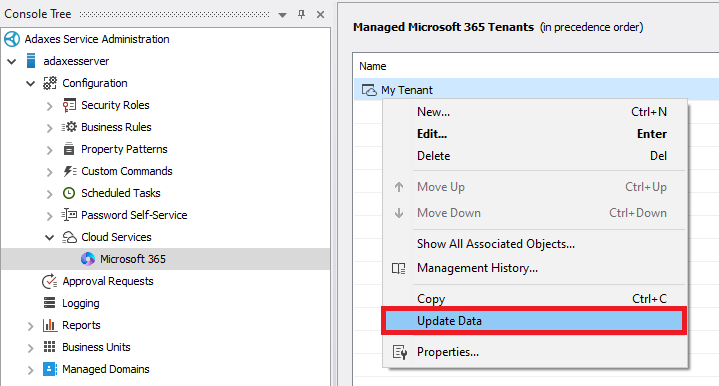Viewport: 719px width, 386px height.
Task: Click the Cloud Services cloud icon
Action: pyautogui.click(x=69, y=237)
